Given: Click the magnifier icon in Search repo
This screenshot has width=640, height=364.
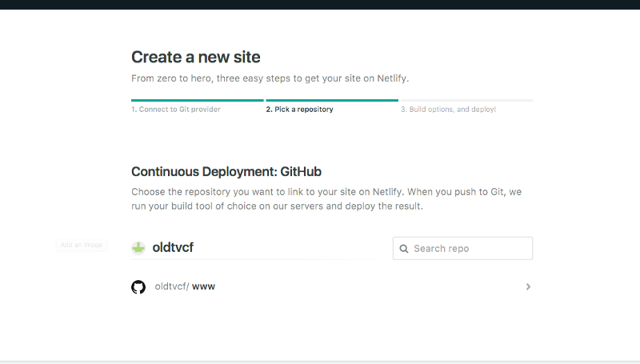Looking at the screenshot, I should point(404,249).
